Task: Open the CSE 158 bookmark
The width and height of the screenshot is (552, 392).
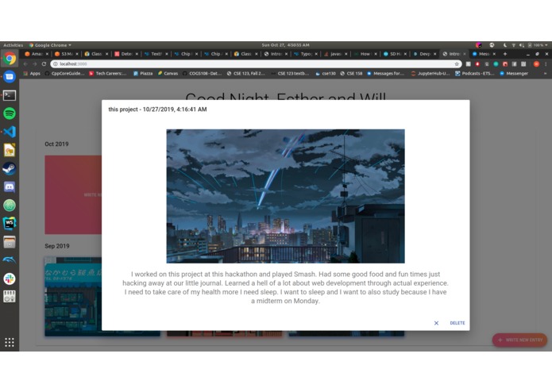Action: click(x=351, y=74)
